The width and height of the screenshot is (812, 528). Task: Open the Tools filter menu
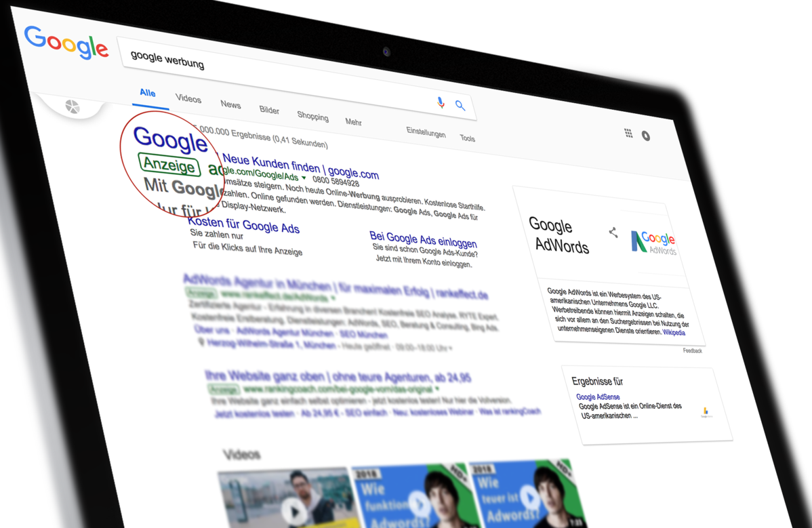467,138
